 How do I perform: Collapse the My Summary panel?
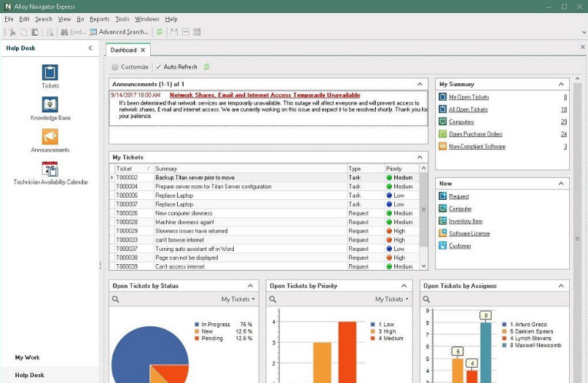[561, 85]
